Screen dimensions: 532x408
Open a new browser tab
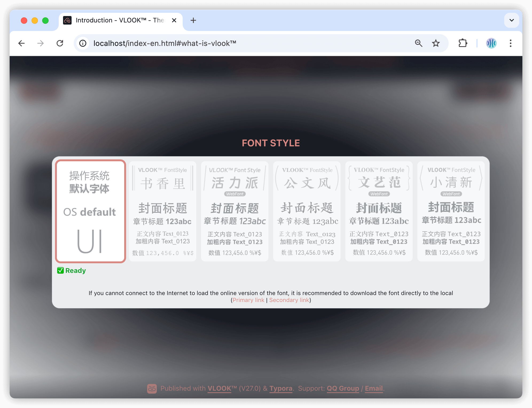coord(193,20)
